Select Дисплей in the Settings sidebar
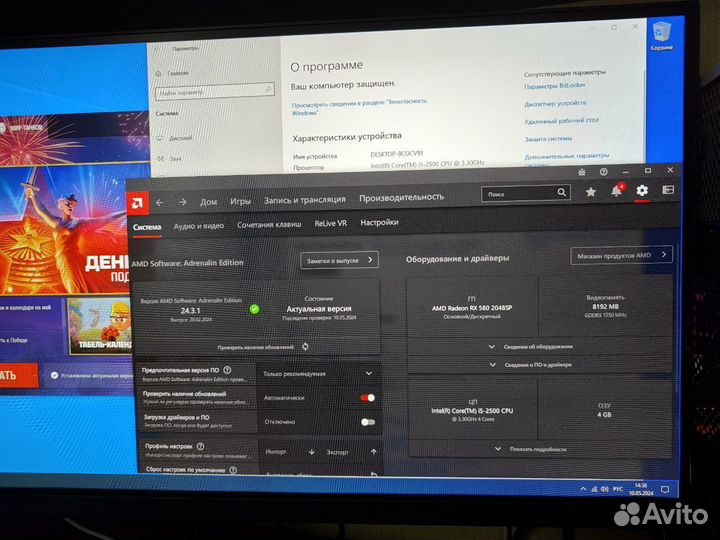720x540 pixels. [180, 138]
